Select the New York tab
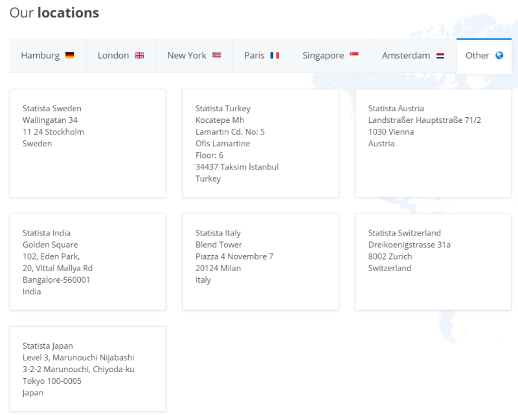The width and height of the screenshot is (518, 420). [x=186, y=56]
